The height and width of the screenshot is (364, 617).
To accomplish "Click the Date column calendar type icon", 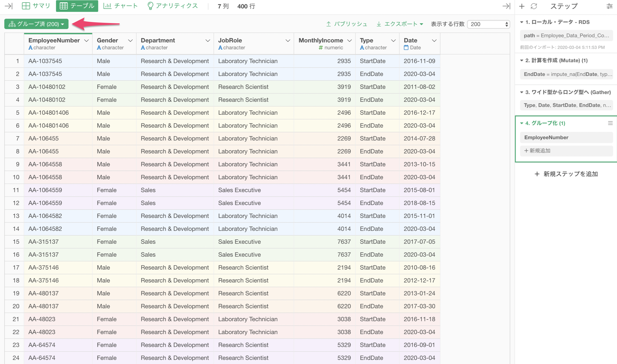I will [x=406, y=47].
